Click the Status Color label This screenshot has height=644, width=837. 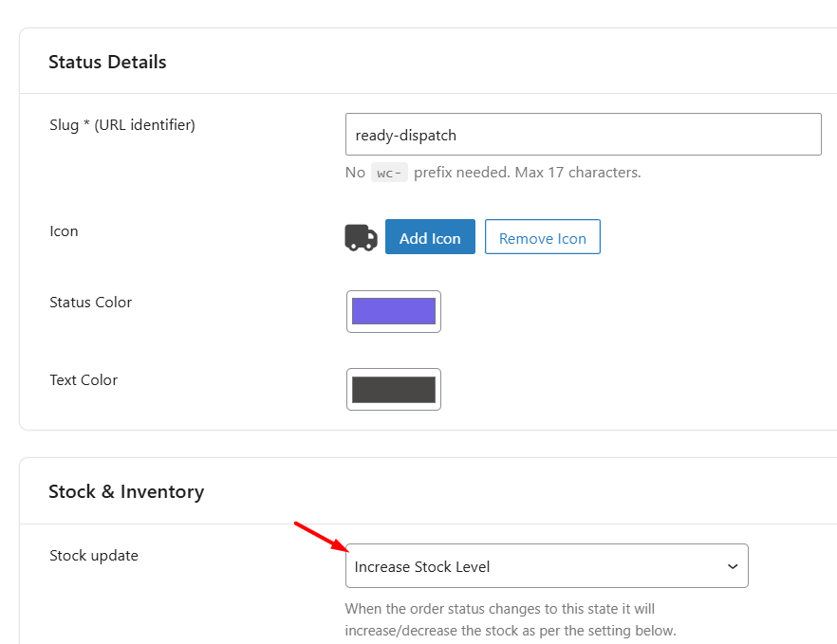[91, 303]
